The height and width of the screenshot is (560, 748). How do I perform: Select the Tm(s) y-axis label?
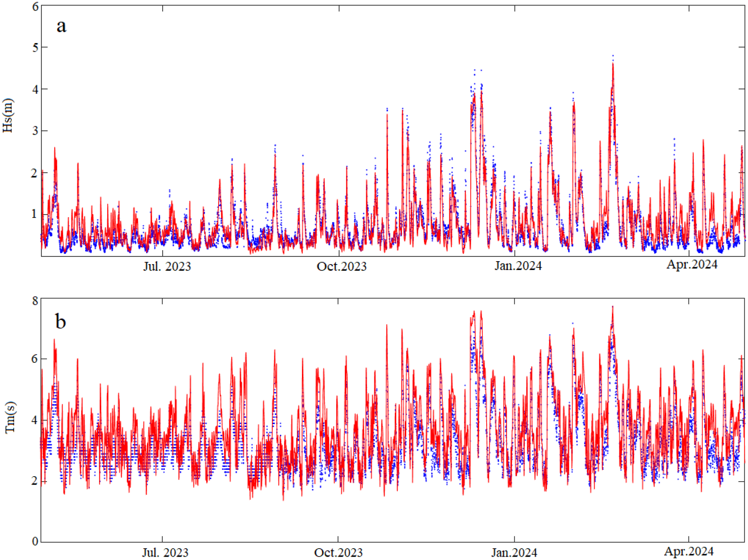coord(11,417)
